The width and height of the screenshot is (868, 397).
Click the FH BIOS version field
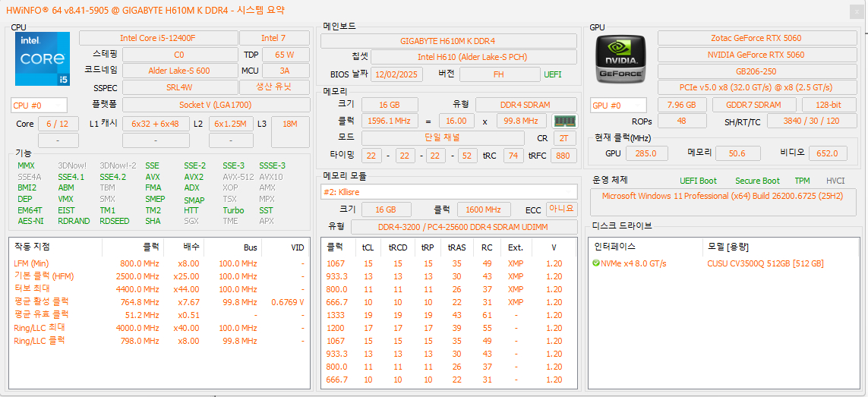[x=500, y=74]
